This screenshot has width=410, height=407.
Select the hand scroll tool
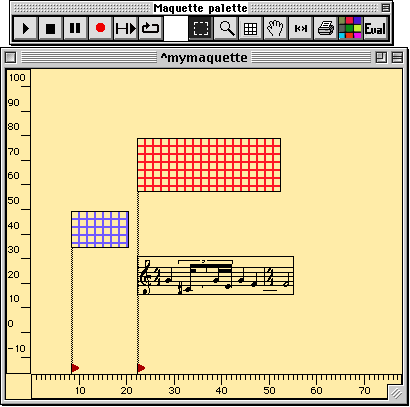click(x=276, y=29)
